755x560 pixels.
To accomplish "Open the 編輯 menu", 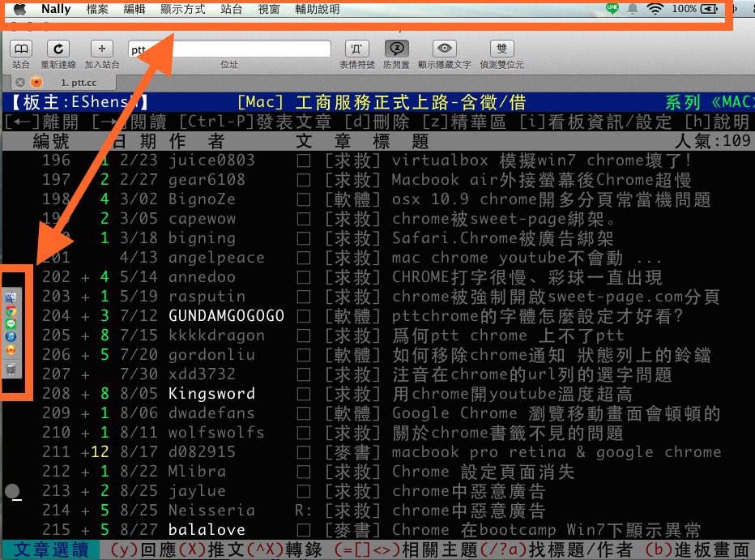I will point(134,9).
